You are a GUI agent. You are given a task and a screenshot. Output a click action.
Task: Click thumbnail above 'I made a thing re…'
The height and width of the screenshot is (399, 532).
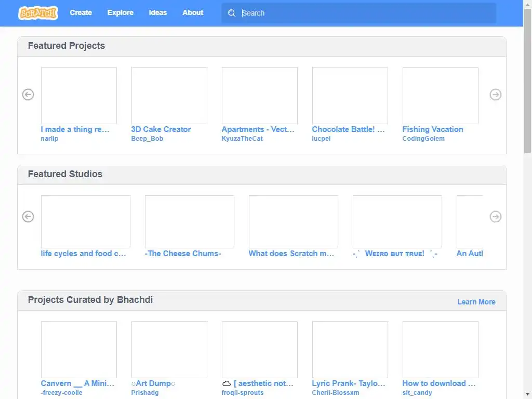[x=79, y=96]
